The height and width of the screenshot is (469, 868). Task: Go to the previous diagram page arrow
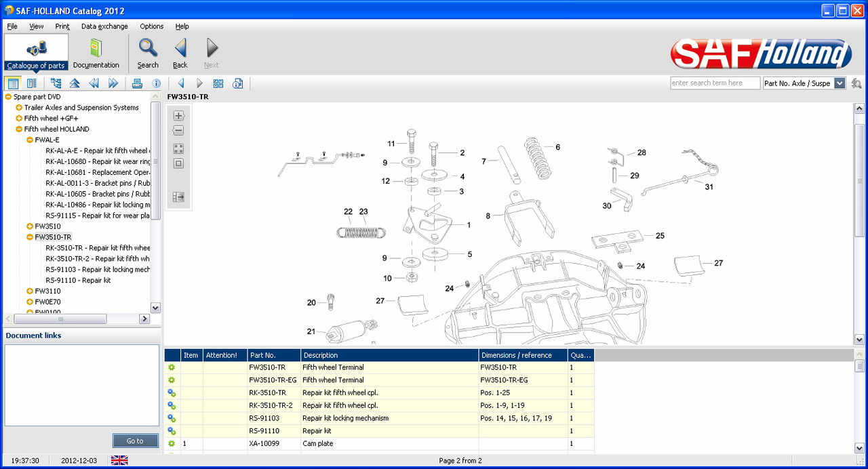(180, 83)
